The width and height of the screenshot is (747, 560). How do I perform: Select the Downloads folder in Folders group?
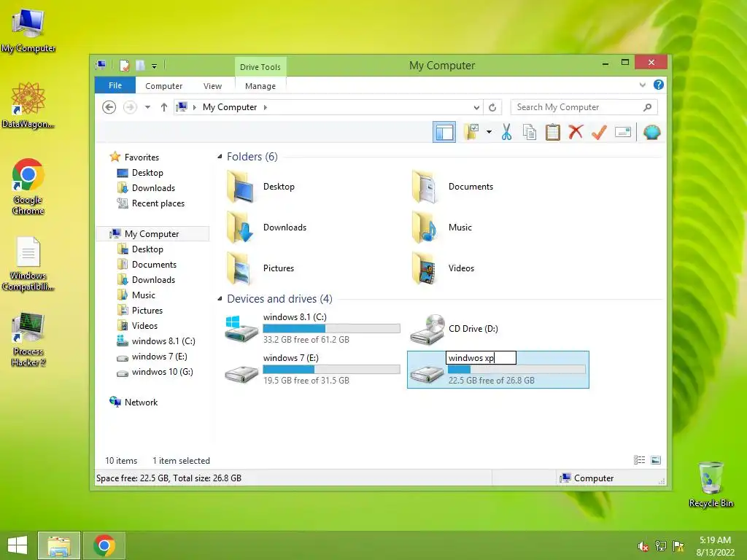[x=267, y=227]
